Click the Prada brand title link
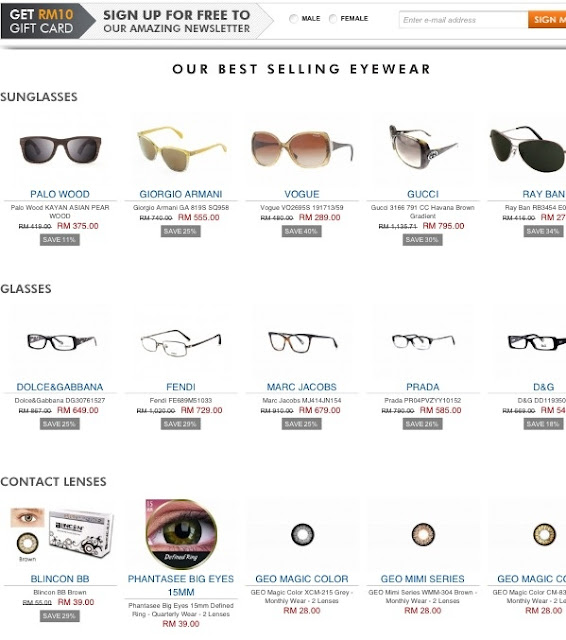The width and height of the screenshot is (566, 640). [423, 387]
